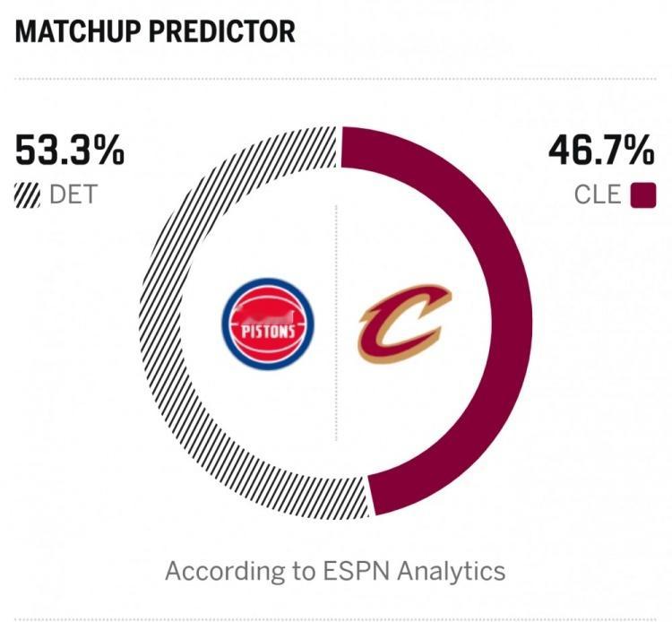Click the PISTONS wordmark inside the logo
This screenshot has height=622, width=672.
268,332
